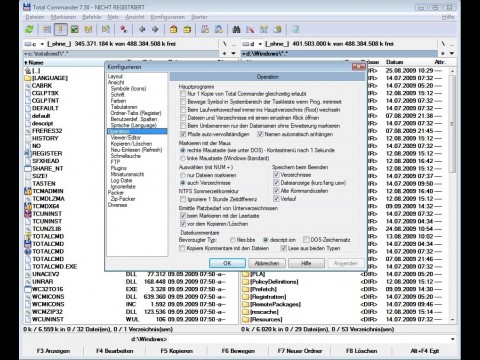480x360 pixels.
Task: Click right panel vertical scrollbar
Action: tap(452, 195)
